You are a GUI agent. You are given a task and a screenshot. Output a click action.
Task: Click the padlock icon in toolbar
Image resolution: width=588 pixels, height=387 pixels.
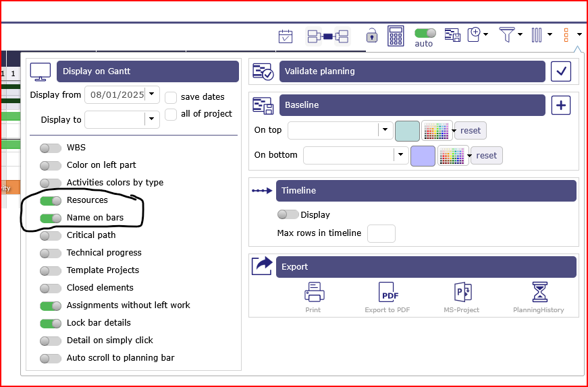tap(372, 36)
